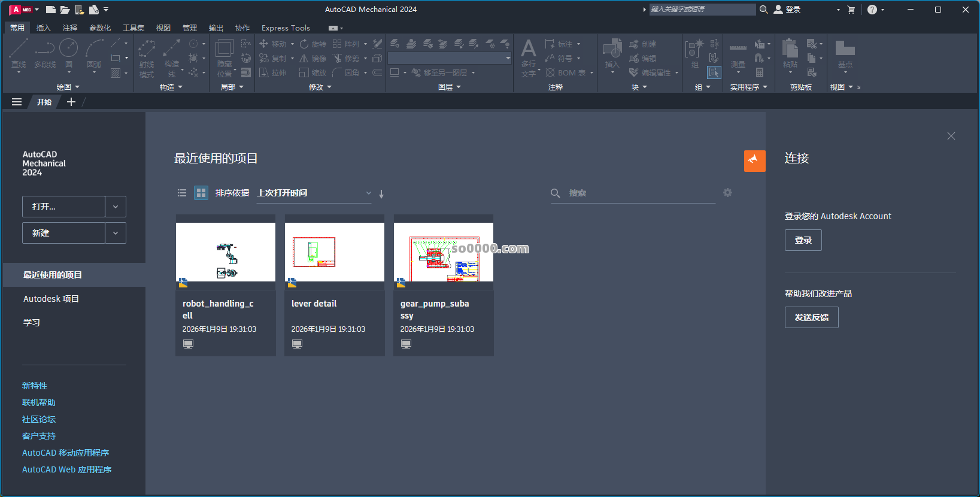
Task: Click the 移动 (Move) tool icon
Action: point(264,44)
